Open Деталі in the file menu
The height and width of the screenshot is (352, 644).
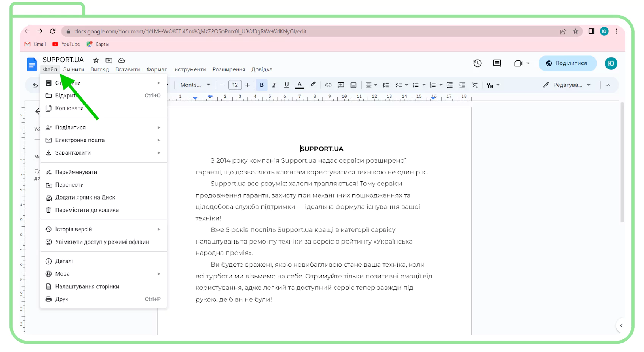pos(104,261)
